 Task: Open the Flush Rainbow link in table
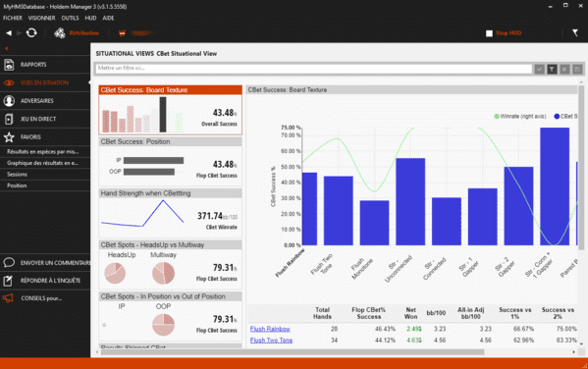(x=270, y=329)
